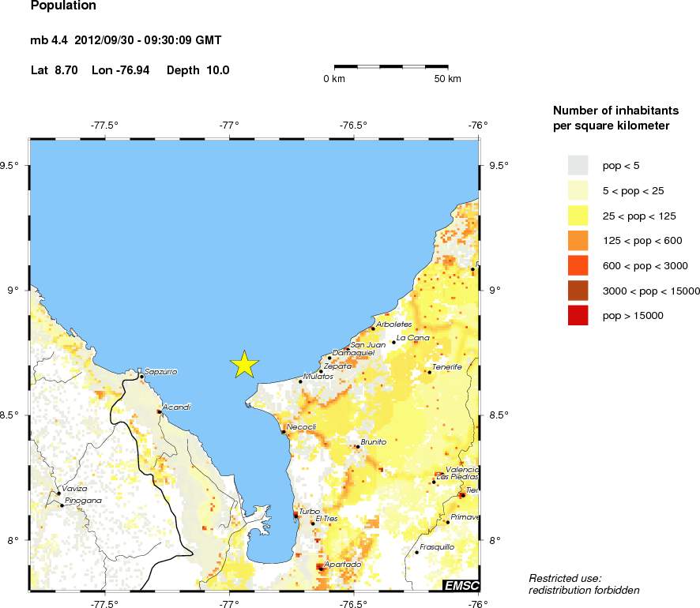Click the EMSC logo badge
Viewport: 700px width, 608px height.
pos(462,586)
